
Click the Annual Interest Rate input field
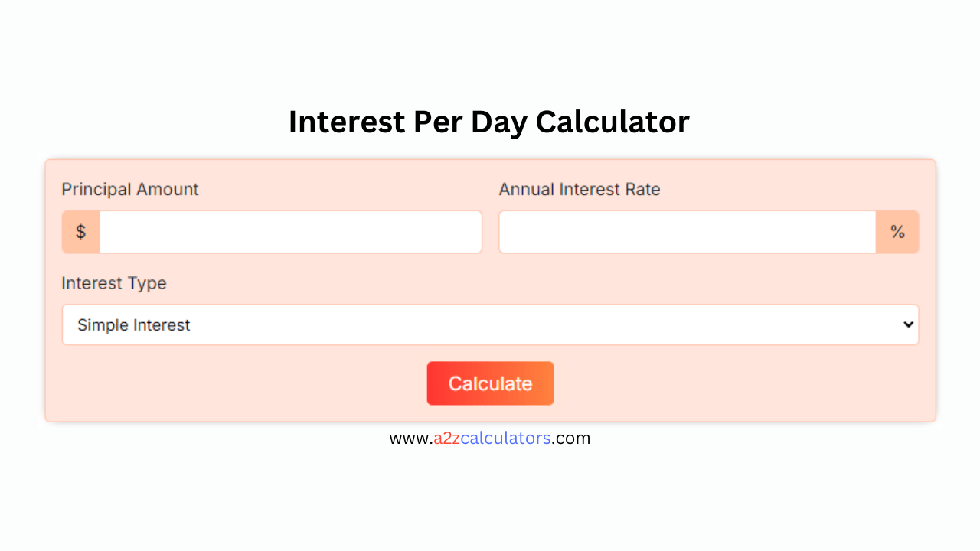[x=687, y=231]
